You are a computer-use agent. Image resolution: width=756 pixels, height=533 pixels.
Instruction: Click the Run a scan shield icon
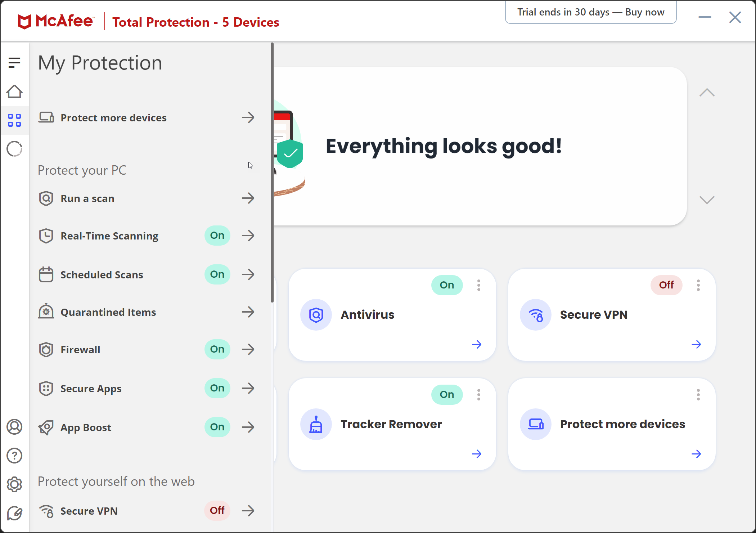tap(46, 198)
